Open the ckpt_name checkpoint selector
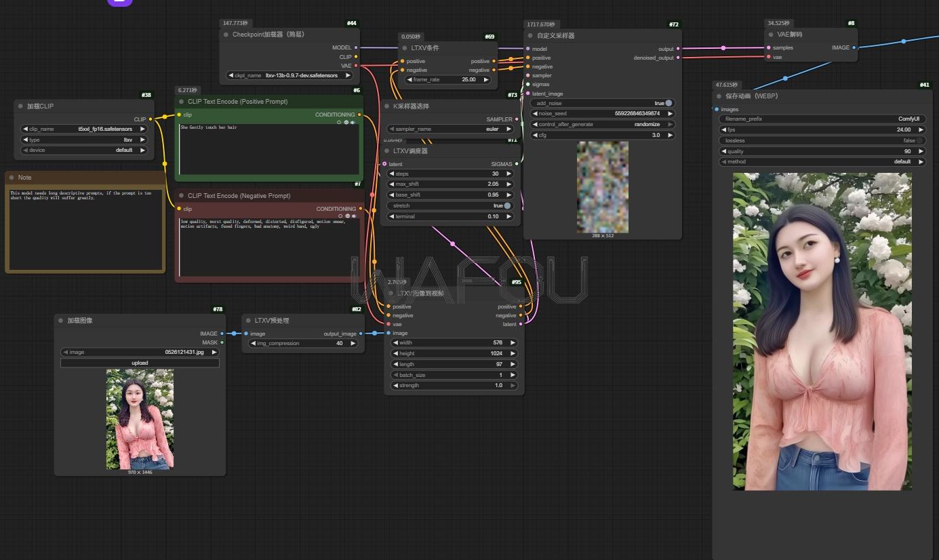The width and height of the screenshot is (939, 560). click(290, 75)
